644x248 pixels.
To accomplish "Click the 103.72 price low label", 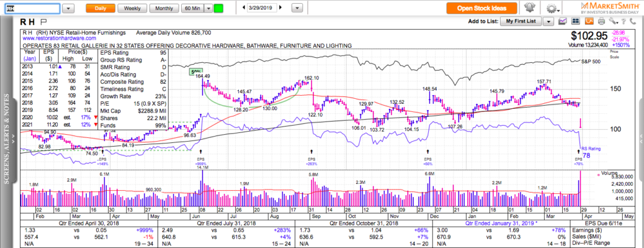I will (377, 130).
